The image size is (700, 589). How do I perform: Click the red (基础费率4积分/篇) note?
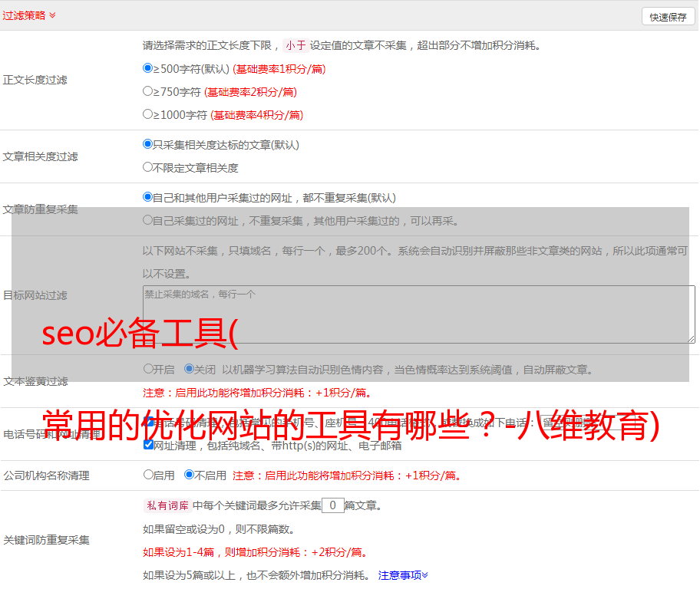[256, 115]
